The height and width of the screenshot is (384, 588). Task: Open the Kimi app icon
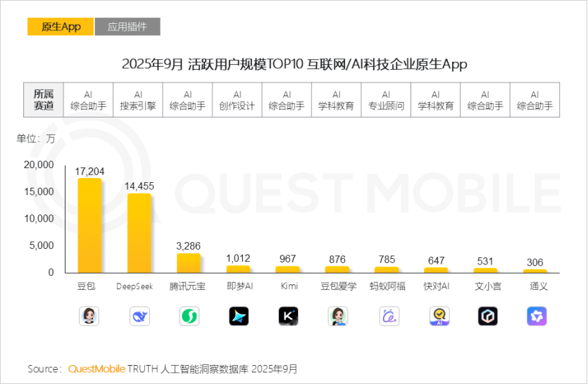(288, 316)
